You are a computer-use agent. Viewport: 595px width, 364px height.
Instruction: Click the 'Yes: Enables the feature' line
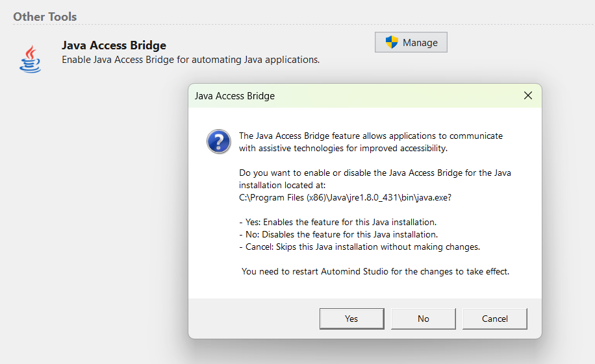coord(337,221)
